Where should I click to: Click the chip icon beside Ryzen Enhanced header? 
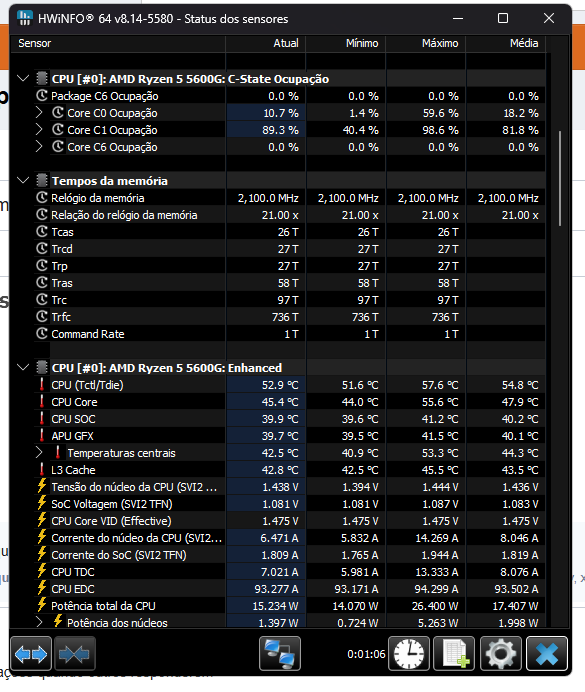tap(42, 367)
